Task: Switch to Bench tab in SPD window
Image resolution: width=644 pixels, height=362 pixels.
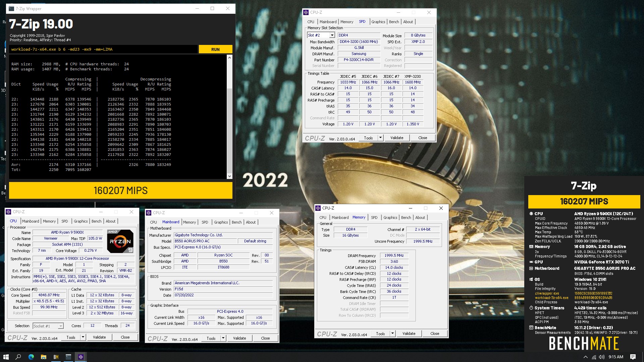Action: point(394,22)
